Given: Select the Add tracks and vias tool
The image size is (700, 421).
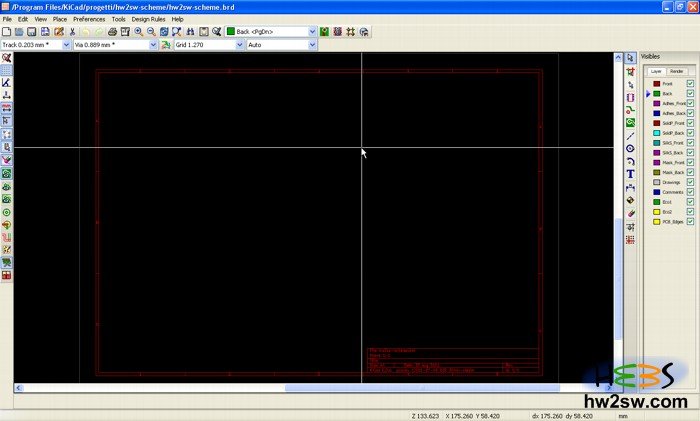Looking at the screenshot, I should [630, 110].
